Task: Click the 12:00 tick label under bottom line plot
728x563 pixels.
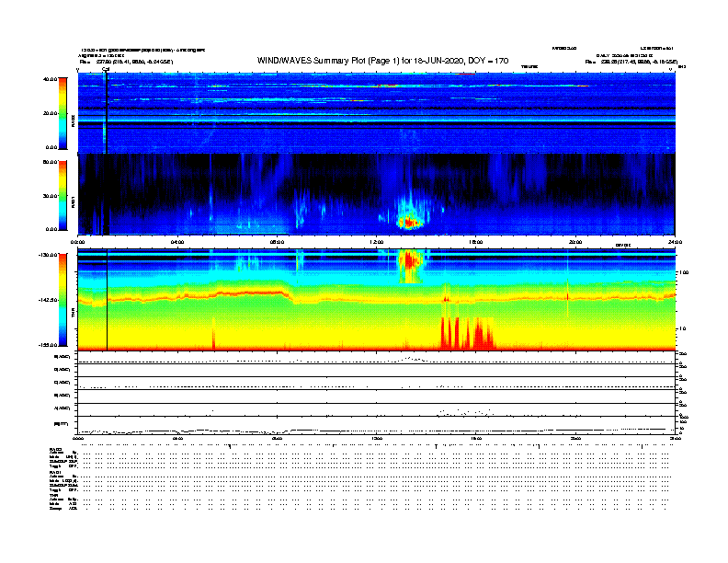Action: pos(377,438)
